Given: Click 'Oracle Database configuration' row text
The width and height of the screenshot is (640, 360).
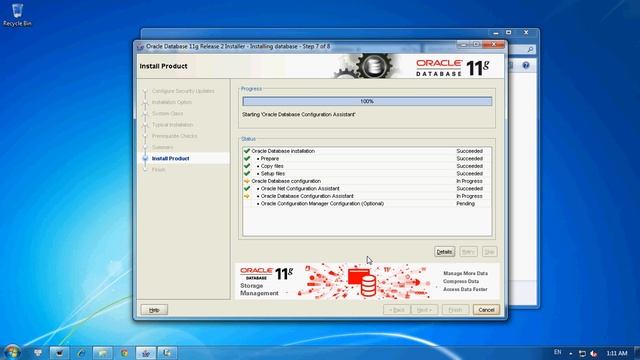Looking at the screenshot, I should coord(286,181).
